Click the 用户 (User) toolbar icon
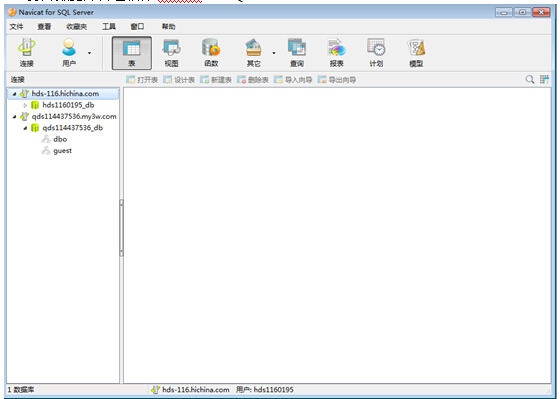This screenshot has height=399, width=560. point(69,53)
